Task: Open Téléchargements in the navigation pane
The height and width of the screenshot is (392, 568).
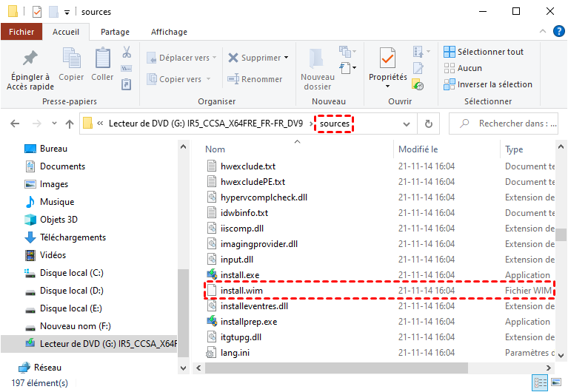Action: [x=73, y=237]
